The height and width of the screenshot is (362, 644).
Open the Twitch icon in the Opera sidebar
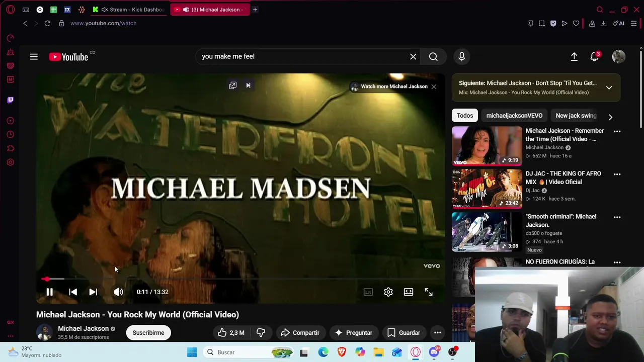[11, 100]
